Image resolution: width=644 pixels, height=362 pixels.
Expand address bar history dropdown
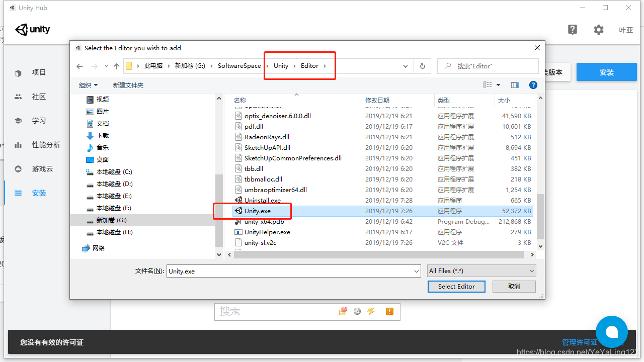[x=406, y=66]
